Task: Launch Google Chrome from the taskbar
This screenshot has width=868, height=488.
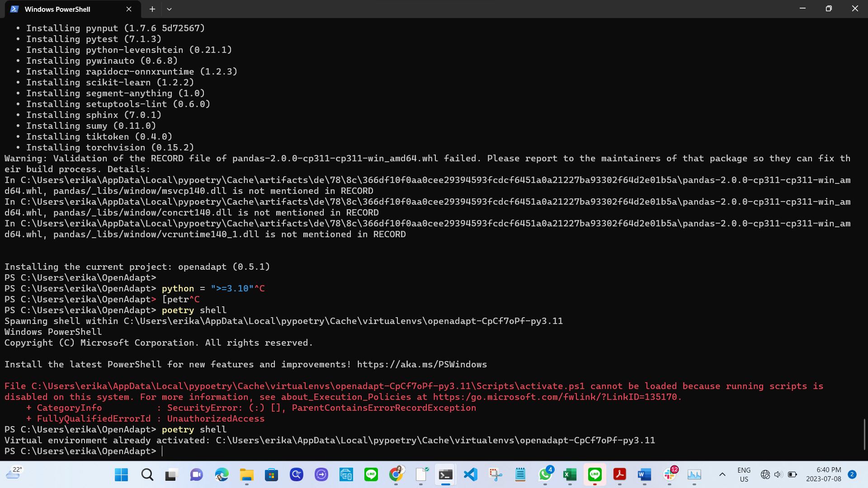Action: coord(396,474)
